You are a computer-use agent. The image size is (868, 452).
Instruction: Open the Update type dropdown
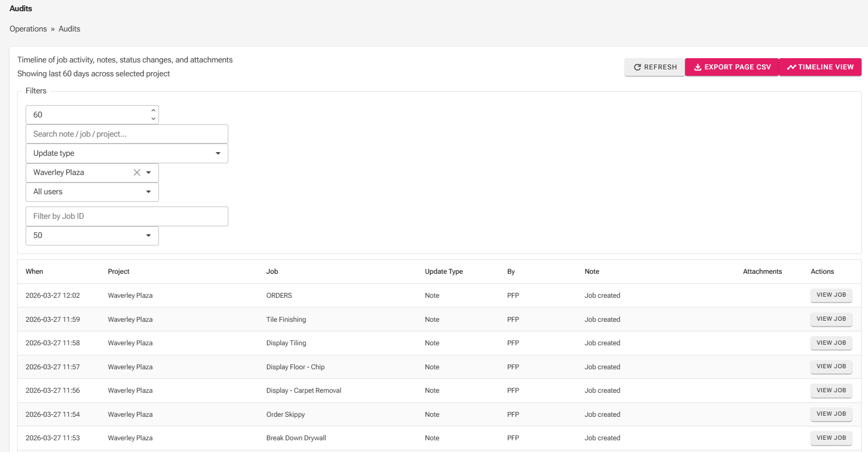coord(127,153)
